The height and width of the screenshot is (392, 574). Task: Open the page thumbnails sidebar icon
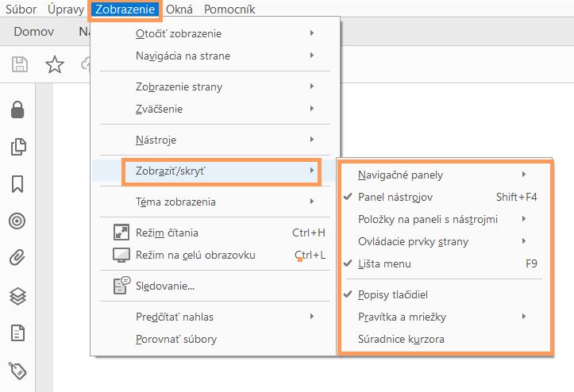click(x=17, y=147)
